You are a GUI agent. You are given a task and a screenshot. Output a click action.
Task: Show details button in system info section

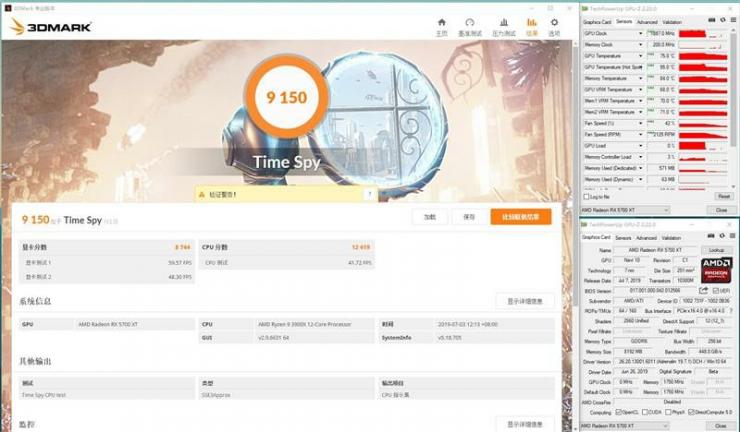[x=525, y=301]
